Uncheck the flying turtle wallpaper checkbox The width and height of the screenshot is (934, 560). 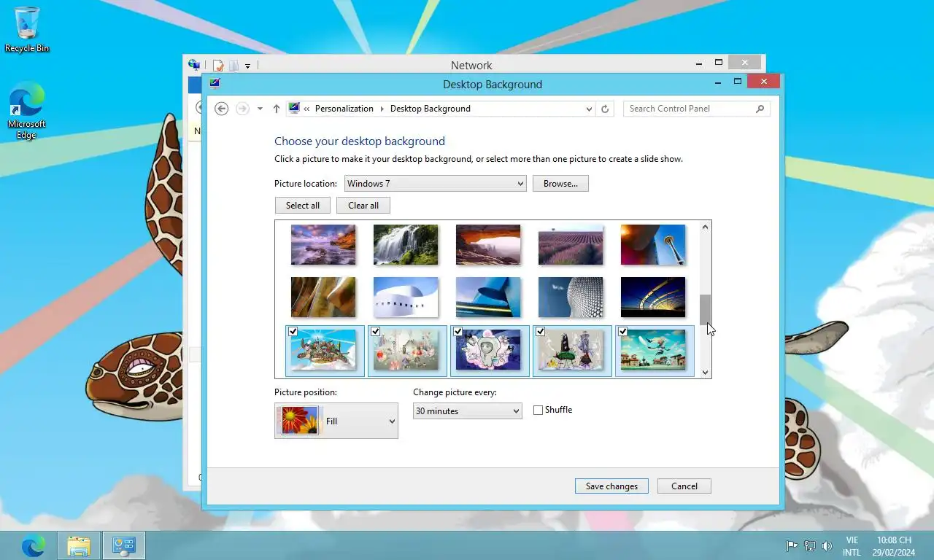[293, 332]
